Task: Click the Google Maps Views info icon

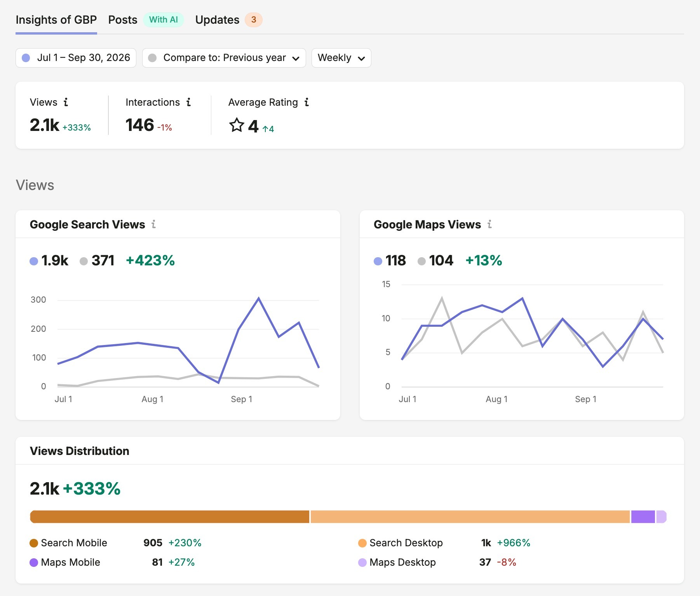Action: tap(490, 224)
